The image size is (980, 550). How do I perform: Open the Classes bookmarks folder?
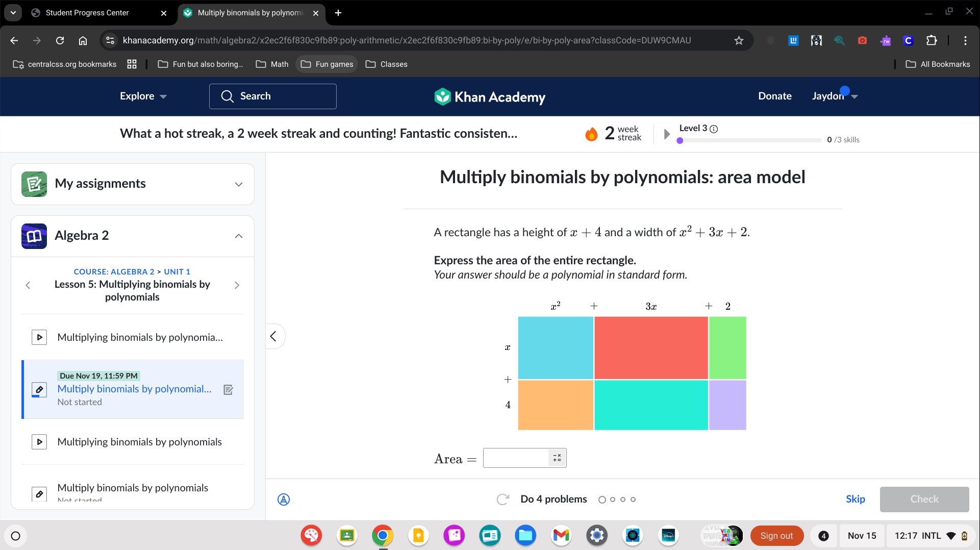tap(386, 64)
